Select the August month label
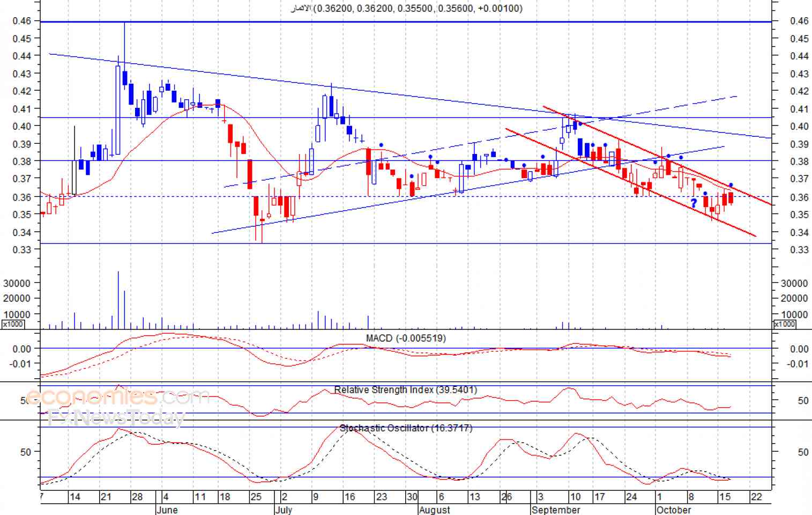This screenshot has width=812, height=515. point(435,510)
